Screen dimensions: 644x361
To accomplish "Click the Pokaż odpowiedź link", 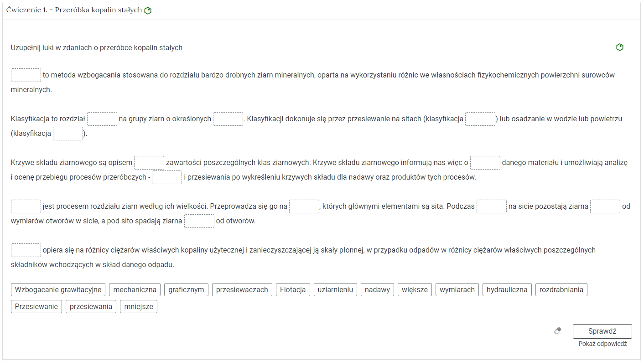I will pos(602,344).
